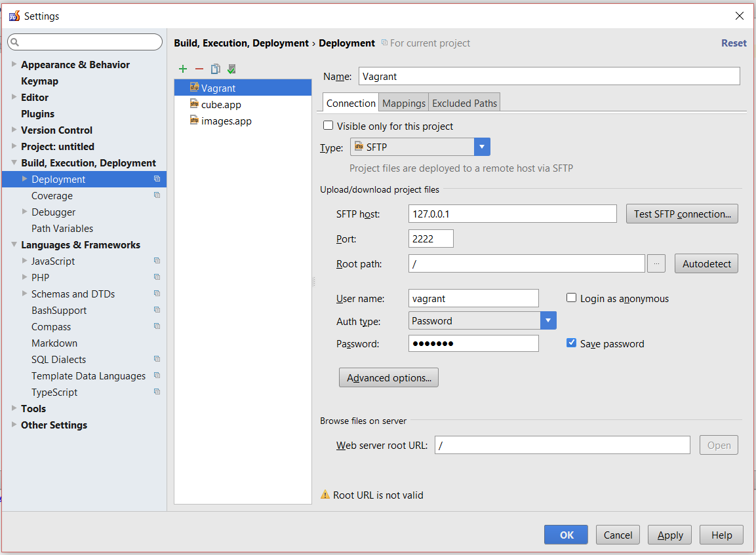Collapse Build, Execution, Deployment section
This screenshot has width=756, height=555.
14,163
